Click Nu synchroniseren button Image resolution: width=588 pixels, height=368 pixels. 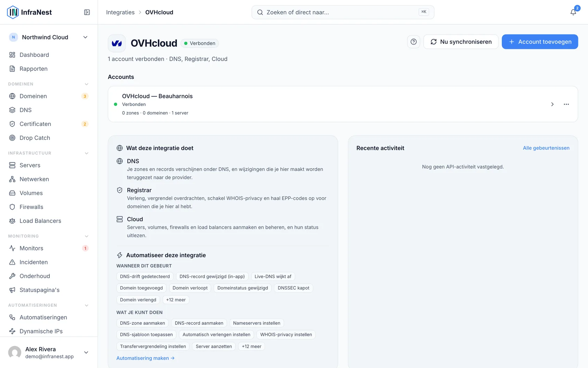click(x=461, y=42)
